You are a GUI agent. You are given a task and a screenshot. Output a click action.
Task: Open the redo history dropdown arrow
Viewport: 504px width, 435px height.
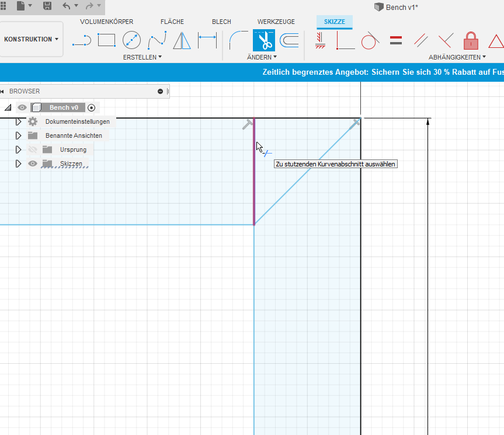[99, 5]
